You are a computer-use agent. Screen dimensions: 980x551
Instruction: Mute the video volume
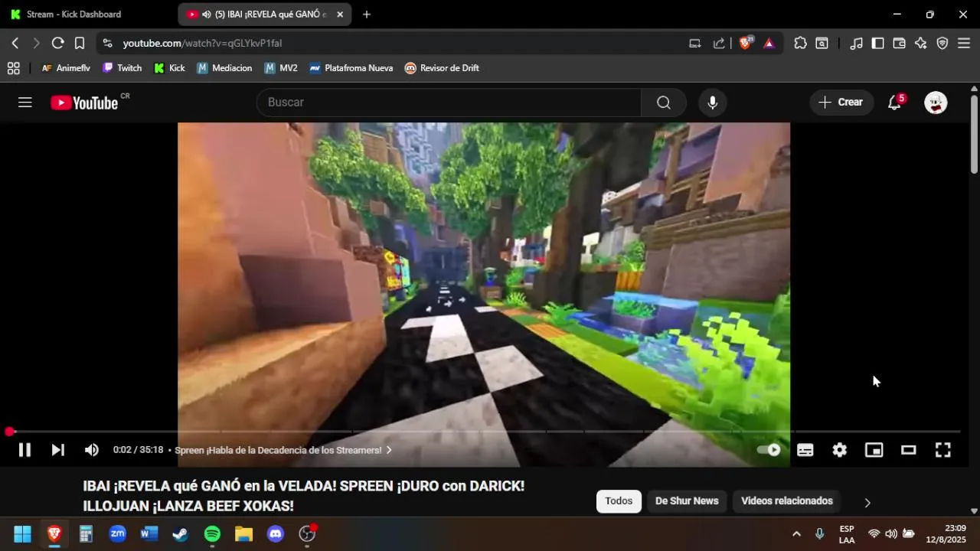tap(92, 450)
